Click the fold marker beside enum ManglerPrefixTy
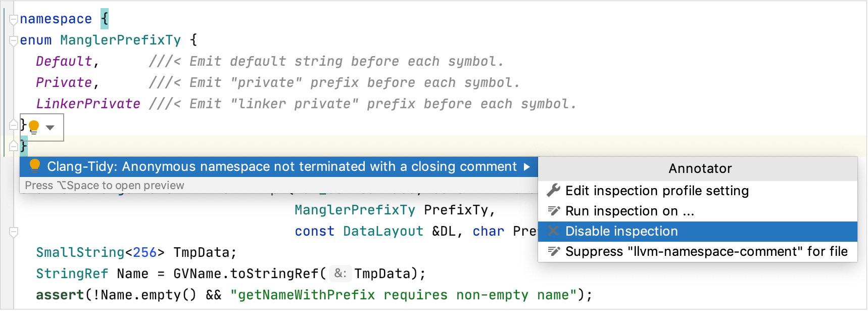This screenshot has width=868, height=311. click(x=13, y=39)
